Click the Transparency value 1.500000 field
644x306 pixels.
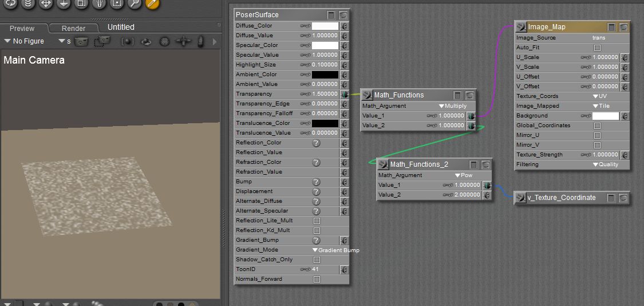click(325, 94)
